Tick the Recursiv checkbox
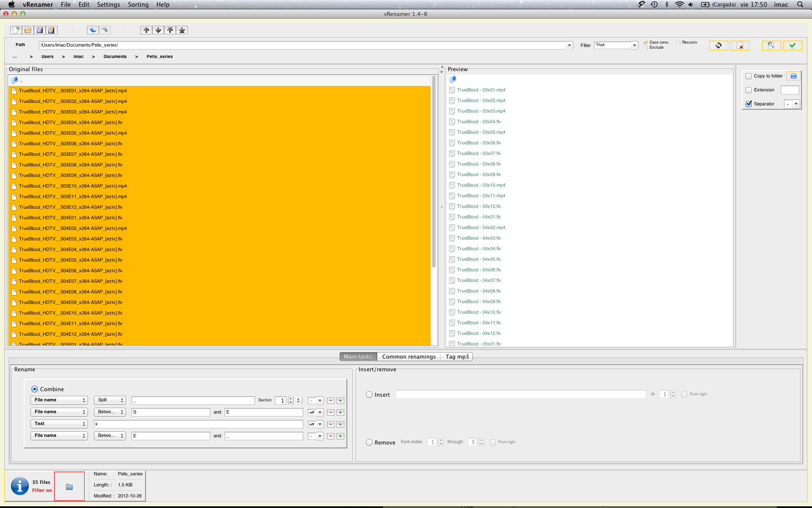The width and height of the screenshot is (812, 508). 678,43
